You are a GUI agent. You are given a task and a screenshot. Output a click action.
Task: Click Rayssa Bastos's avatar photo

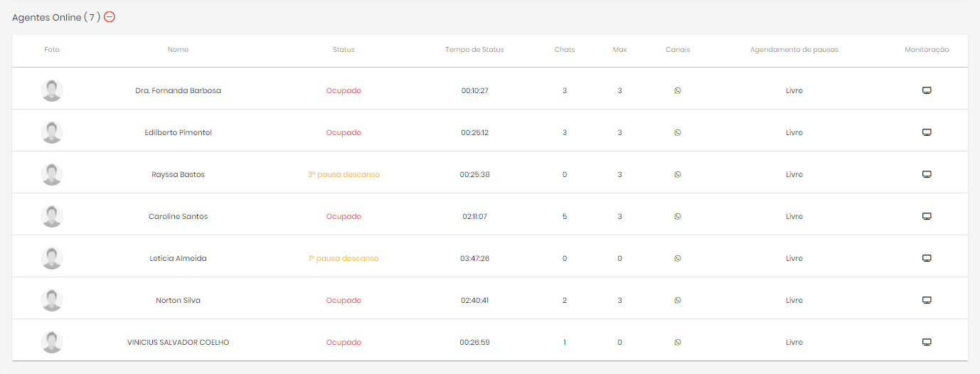(x=52, y=174)
